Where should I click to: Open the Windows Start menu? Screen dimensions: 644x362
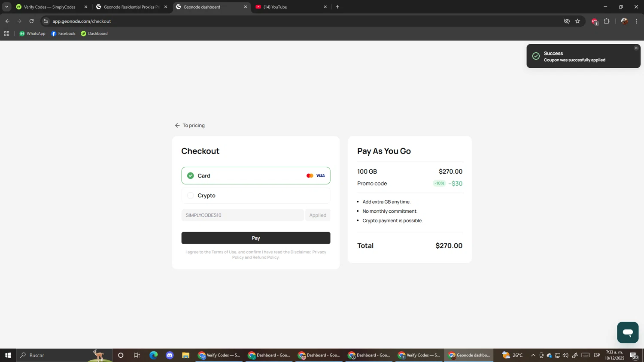tap(8, 355)
